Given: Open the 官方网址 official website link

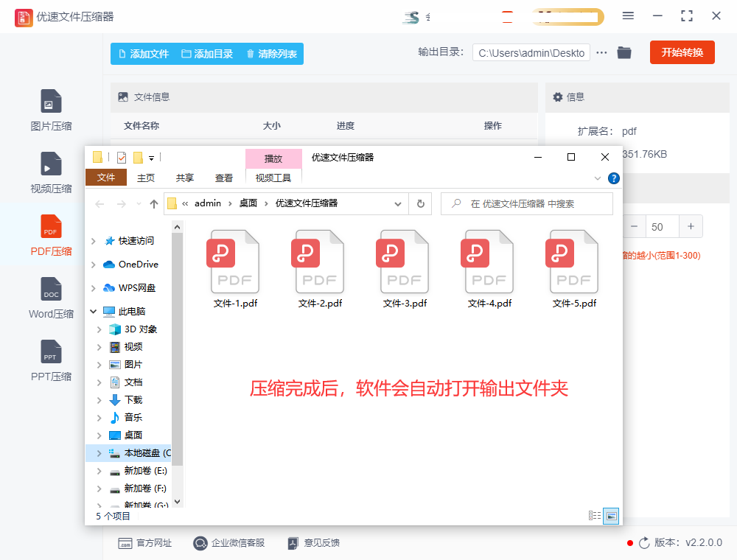Looking at the screenshot, I should click(x=144, y=543).
